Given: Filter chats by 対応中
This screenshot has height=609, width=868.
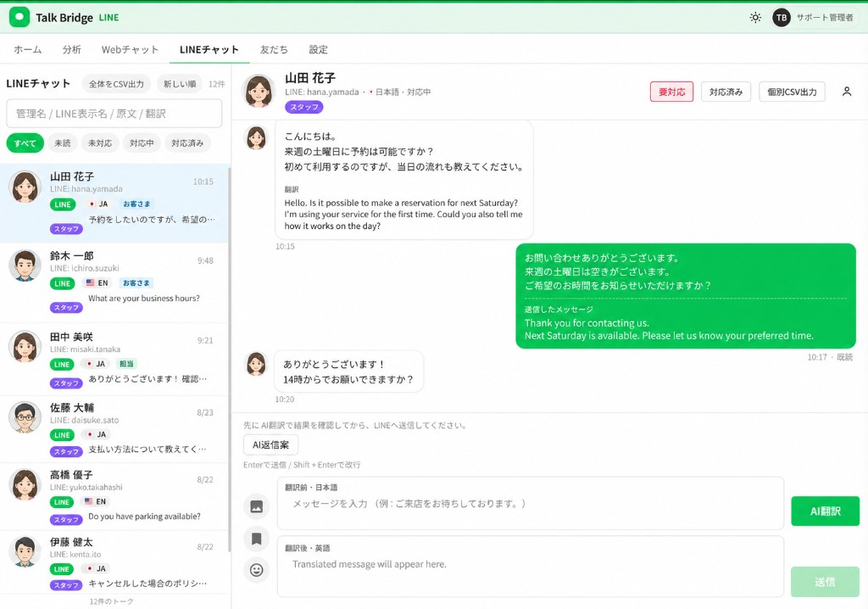Looking at the screenshot, I should coord(142,143).
